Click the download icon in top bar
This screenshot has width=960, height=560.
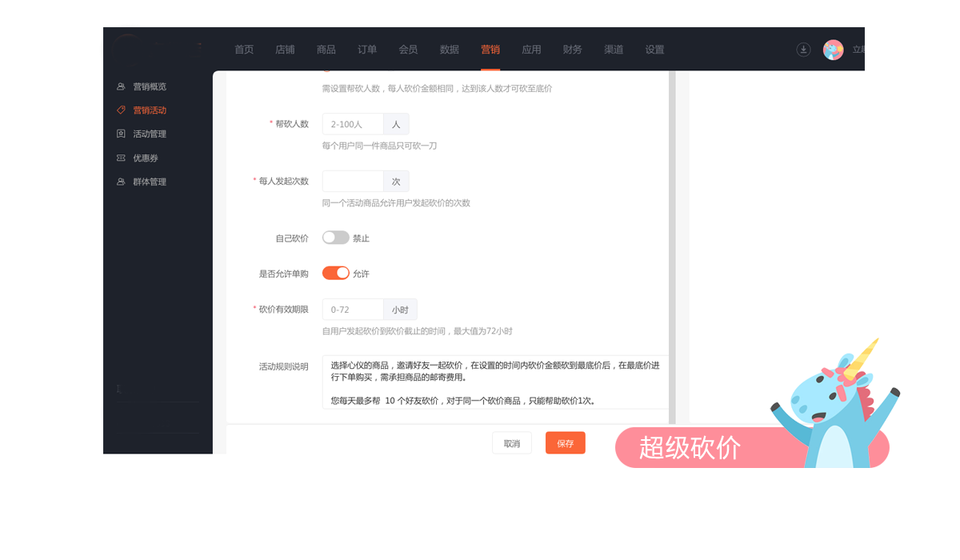pos(803,50)
